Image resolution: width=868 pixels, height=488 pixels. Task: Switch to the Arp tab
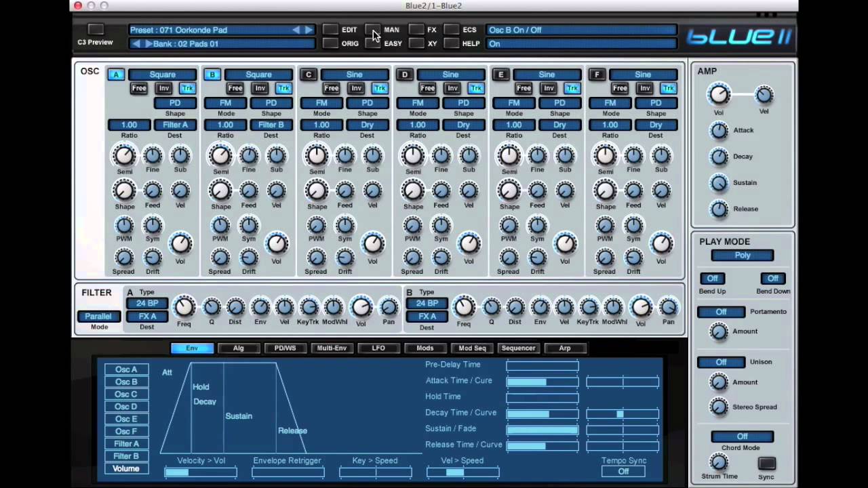point(565,348)
